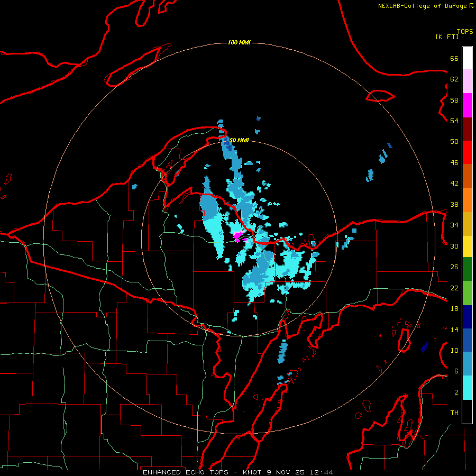Click the '9 NOV 25 12:44' timestamp
Image resolution: width=476 pixels, height=476 pixels.
tap(300, 472)
